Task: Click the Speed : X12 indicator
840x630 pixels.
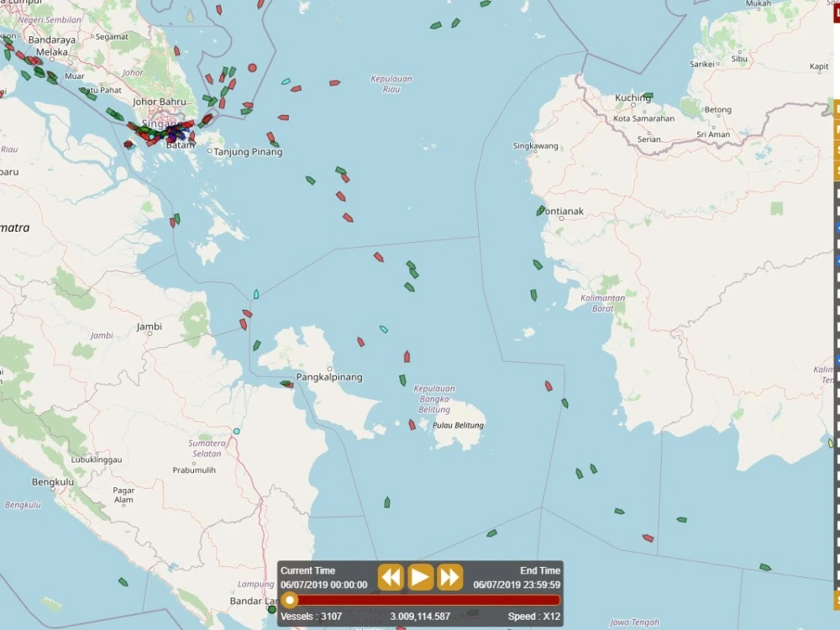Action: 534,616
